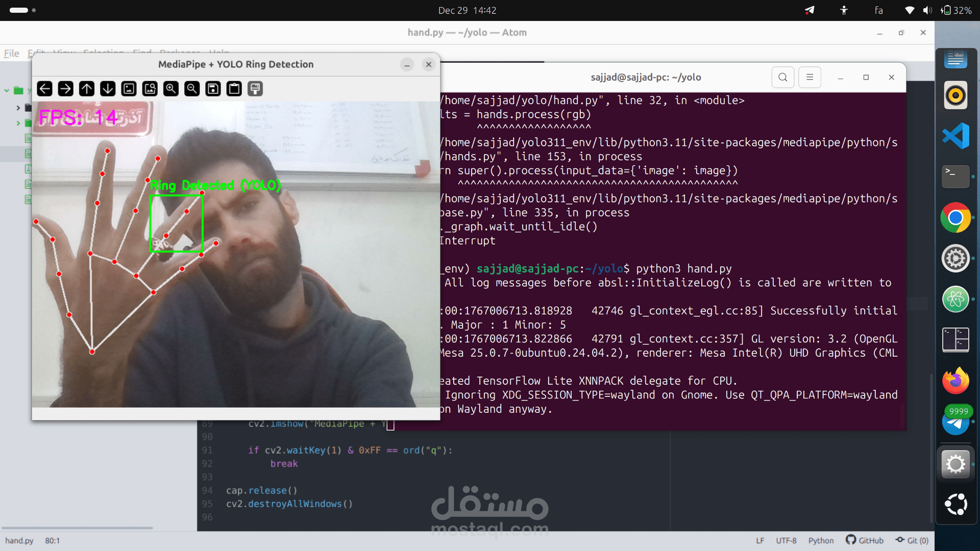This screenshot has height=551, width=980.
Task: Open the properties brush icon in toolbar
Action: click(x=255, y=89)
